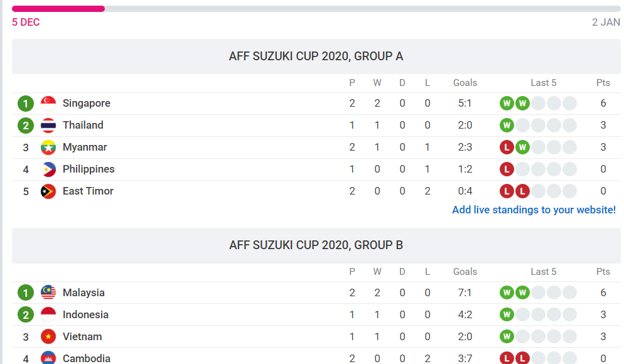This screenshot has width=624, height=364.
Task: Click the Philippines flag icon
Action: 48,169
